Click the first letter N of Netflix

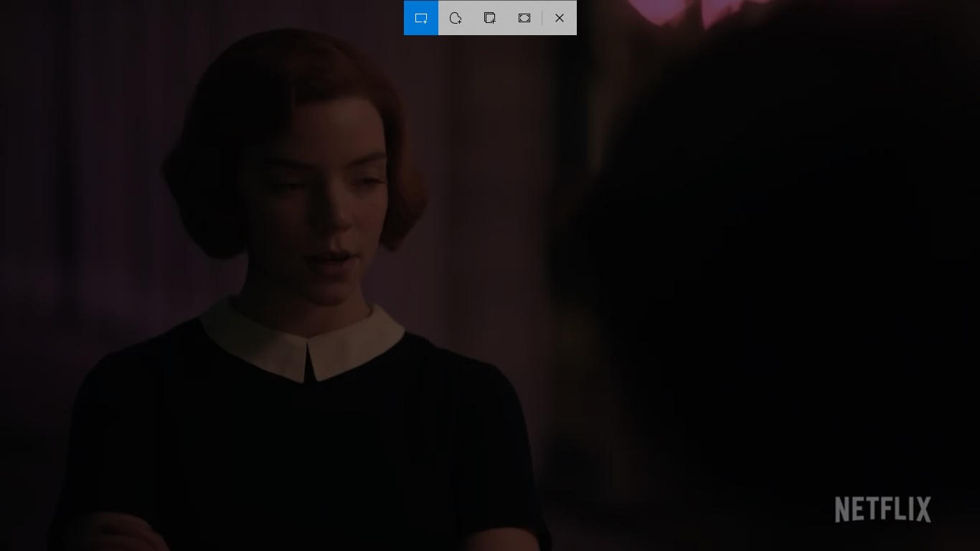pyautogui.click(x=844, y=509)
